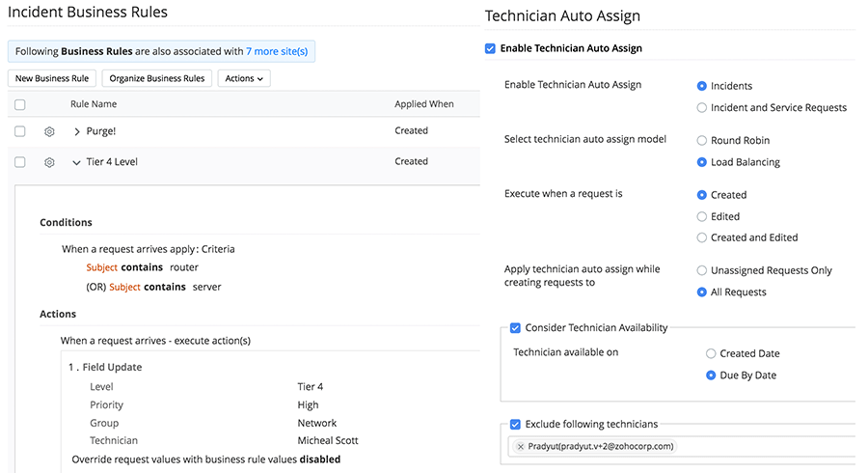Click the Organize Business Rules button
This screenshot has height=473, width=868.
click(x=157, y=78)
